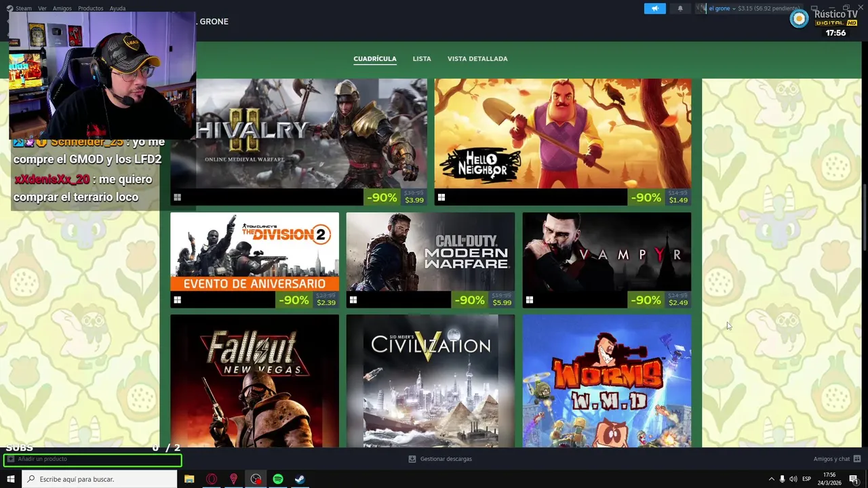Open File Explorer from the taskbar
This screenshot has height=488, width=868.
pyautogui.click(x=189, y=479)
